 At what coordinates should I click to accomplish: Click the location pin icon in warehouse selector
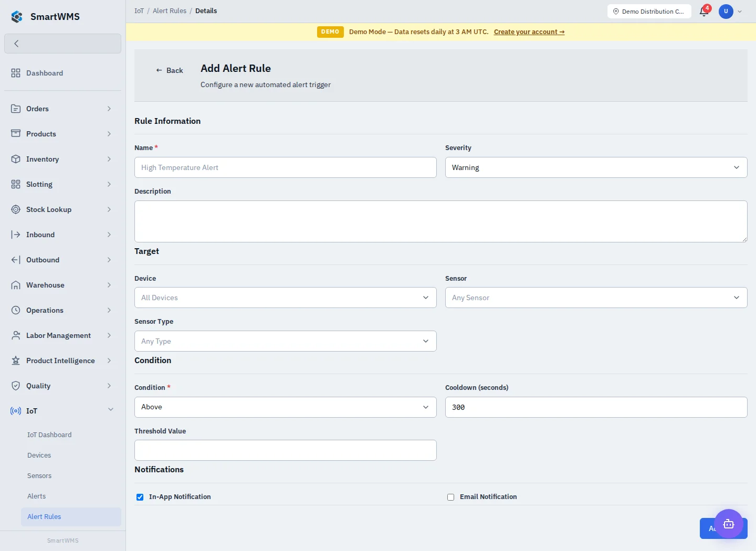coord(616,12)
